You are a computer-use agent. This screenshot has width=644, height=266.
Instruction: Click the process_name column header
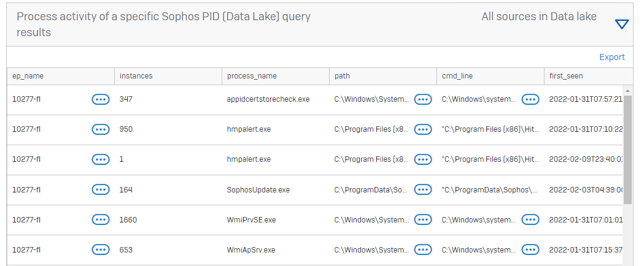coord(252,76)
